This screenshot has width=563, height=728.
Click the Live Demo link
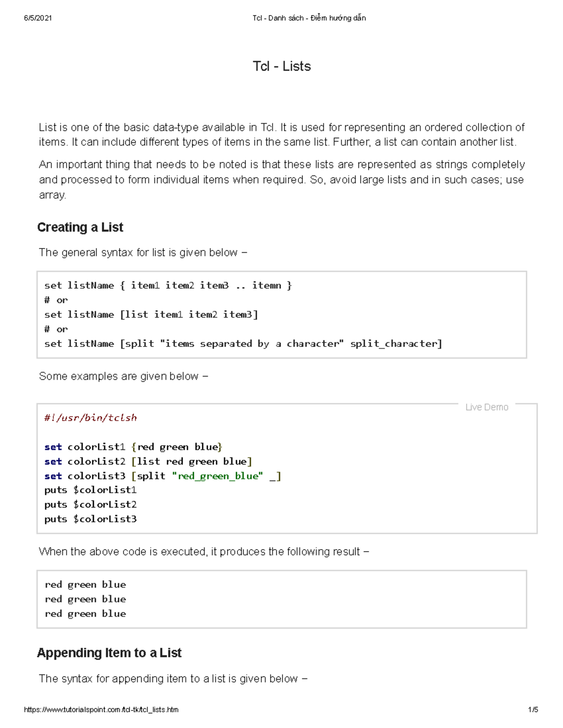[x=487, y=407]
